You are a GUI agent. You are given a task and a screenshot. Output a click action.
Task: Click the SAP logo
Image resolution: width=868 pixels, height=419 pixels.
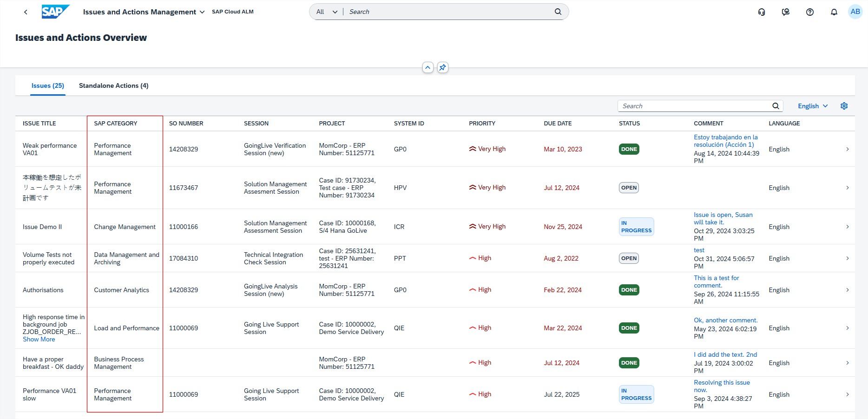55,12
